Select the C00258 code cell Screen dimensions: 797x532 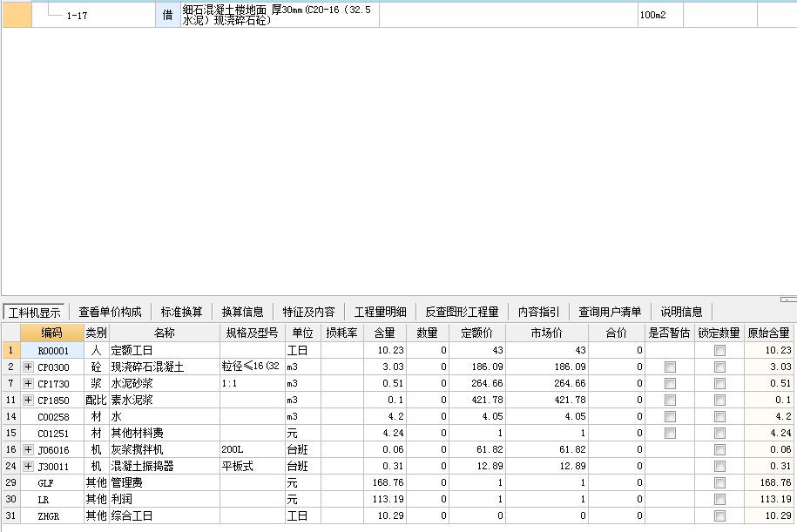point(52,417)
